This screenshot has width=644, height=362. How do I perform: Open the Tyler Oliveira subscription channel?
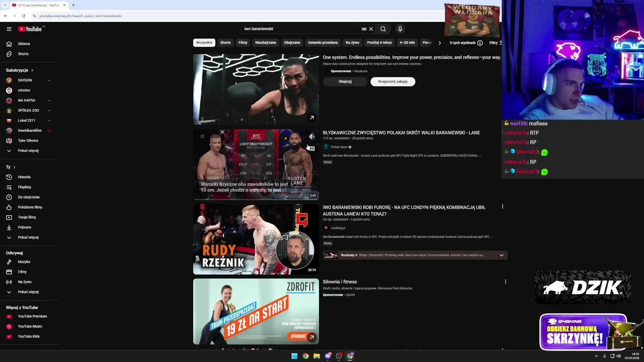[x=29, y=141]
